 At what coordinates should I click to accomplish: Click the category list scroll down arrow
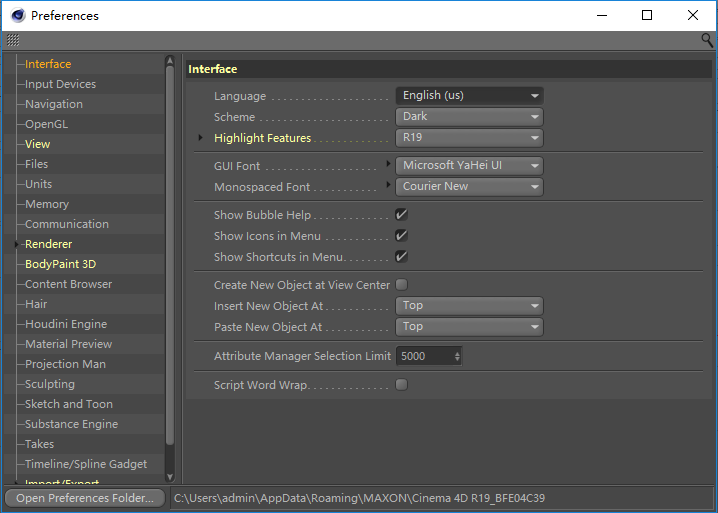pos(170,477)
